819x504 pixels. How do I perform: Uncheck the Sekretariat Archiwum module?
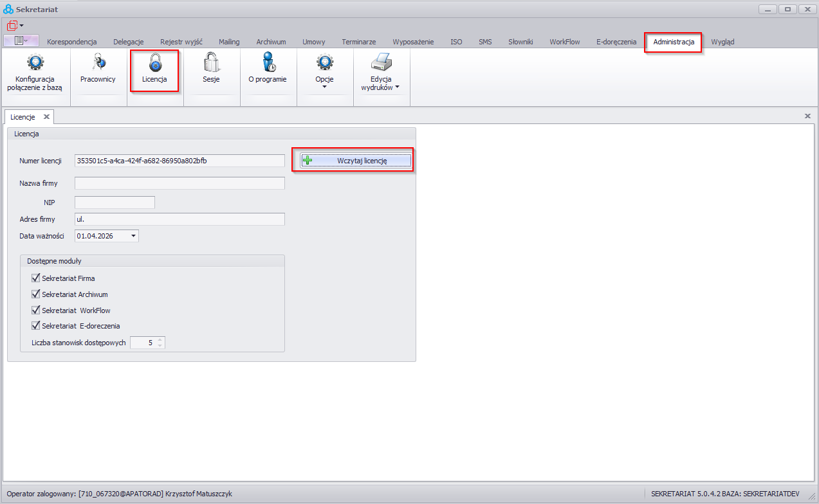point(36,294)
